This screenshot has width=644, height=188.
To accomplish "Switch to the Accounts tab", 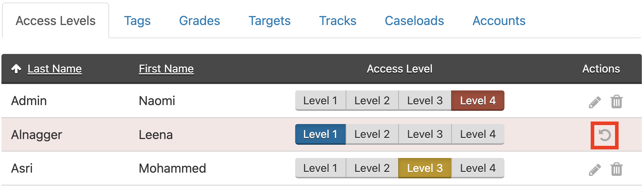I will pyautogui.click(x=499, y=21).
